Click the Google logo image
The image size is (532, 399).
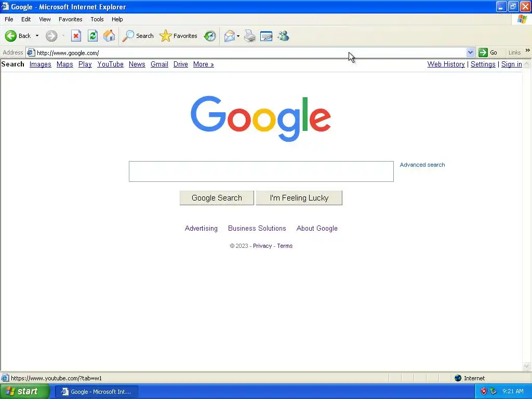point(261,118)
